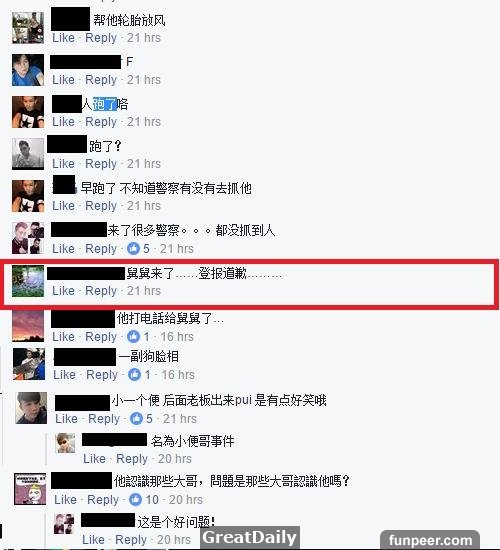Like the 帮他轮胎放风 comment

(64, 38)
